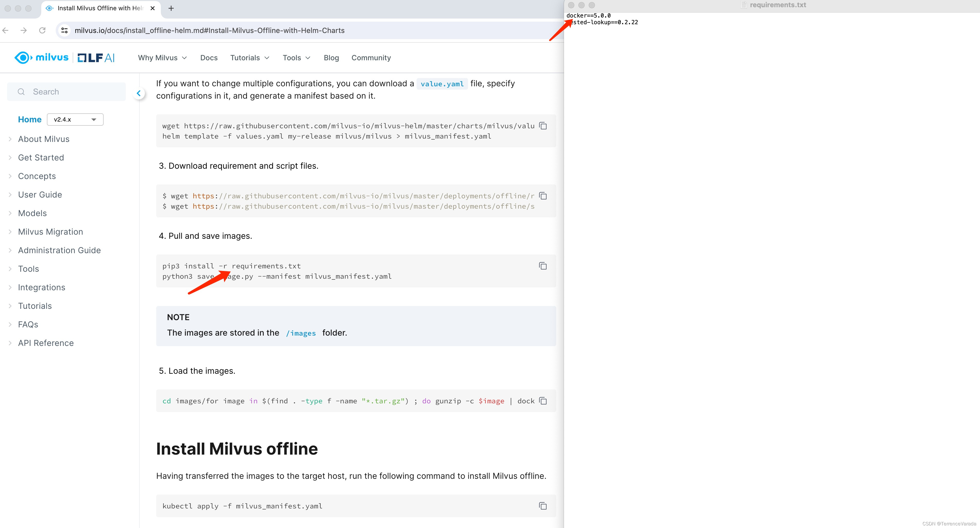Go to the Milvus logo homepage
Viewport: 980px width, 528px height.
[42, 58]
